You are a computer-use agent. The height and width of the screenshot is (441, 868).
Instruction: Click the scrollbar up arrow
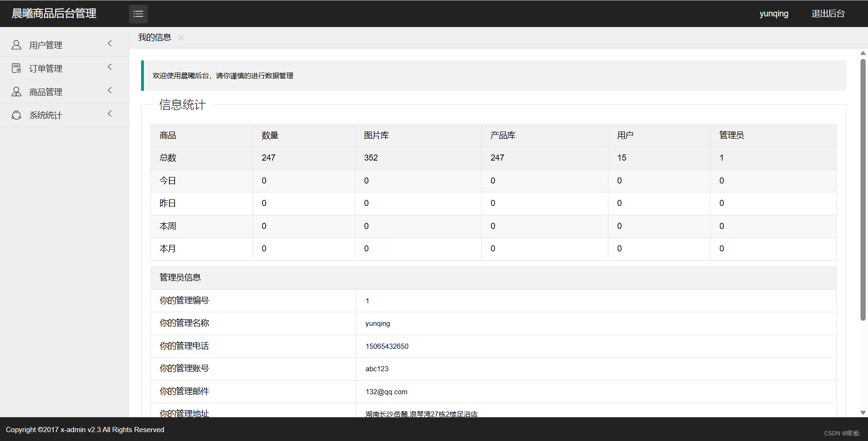click(x=863, y=53)
